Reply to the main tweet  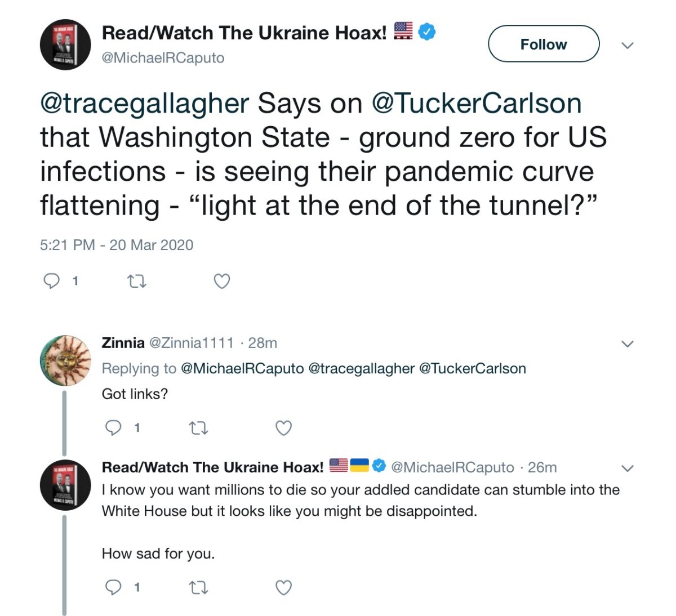(52, 280)
